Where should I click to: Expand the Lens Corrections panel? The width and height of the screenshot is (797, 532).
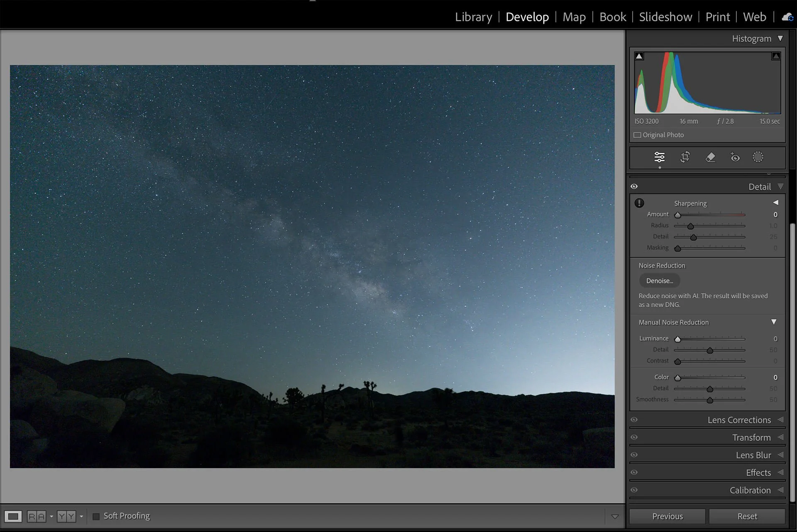739,420
